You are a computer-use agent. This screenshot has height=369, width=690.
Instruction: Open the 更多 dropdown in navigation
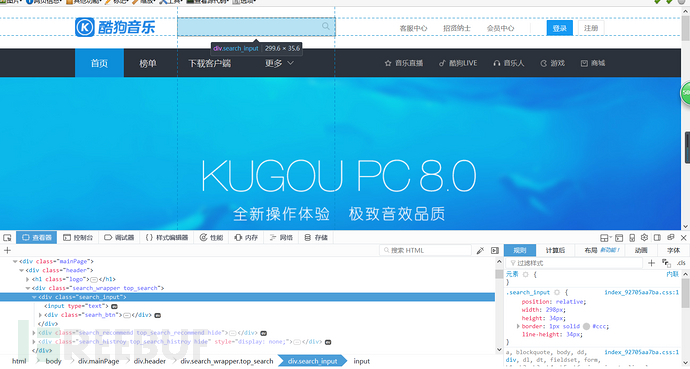(279, 63)
